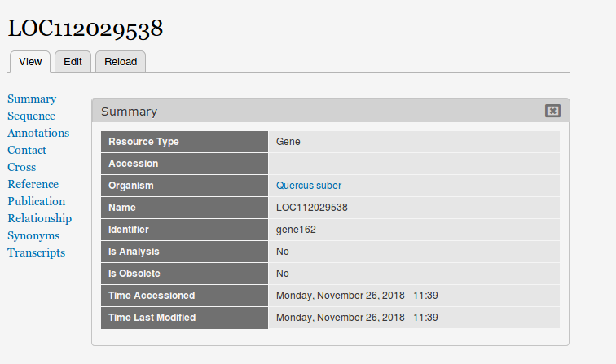Follow the Quercus suber organism link

(309, 186)
